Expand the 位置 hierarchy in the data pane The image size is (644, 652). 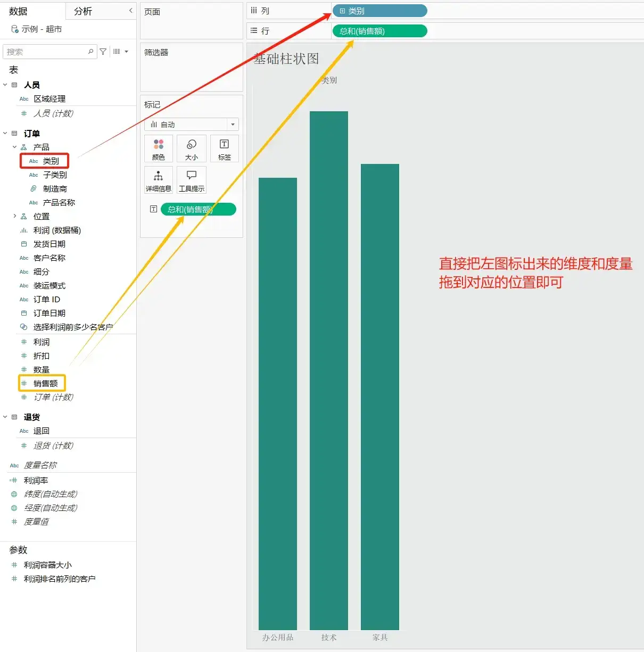pyautogui.click(x=14, y=216)
